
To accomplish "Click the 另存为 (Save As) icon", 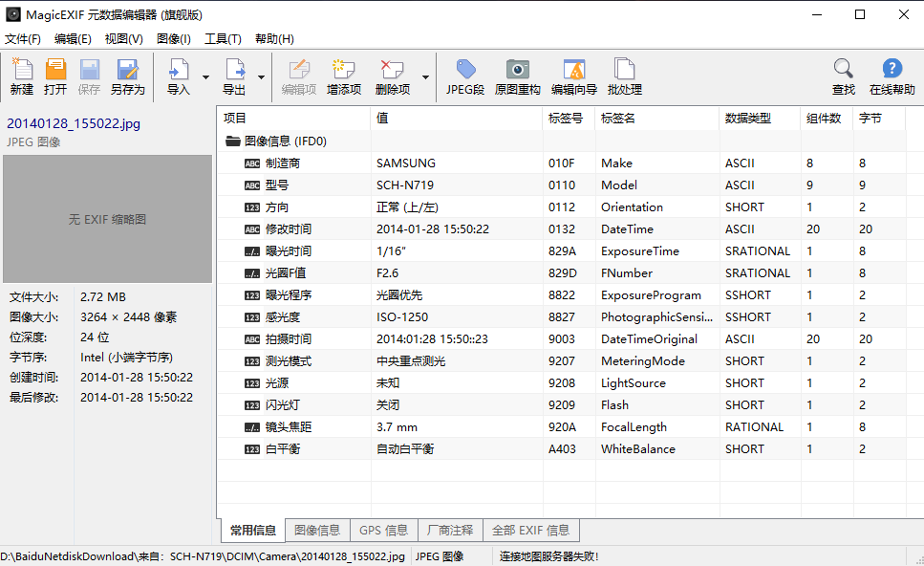I will point(127,76).
